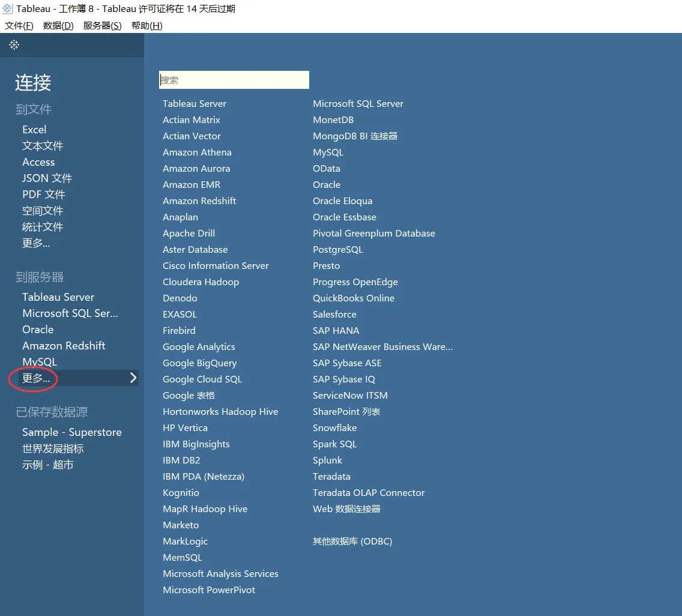Pick Amazon EMR connector
682x616 pixels.
tap(192, 184)
